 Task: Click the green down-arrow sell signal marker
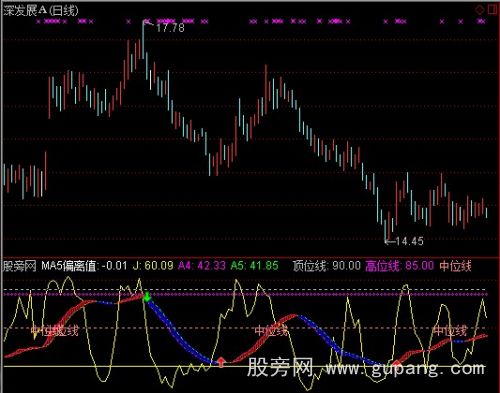click(x=147, y=297)
